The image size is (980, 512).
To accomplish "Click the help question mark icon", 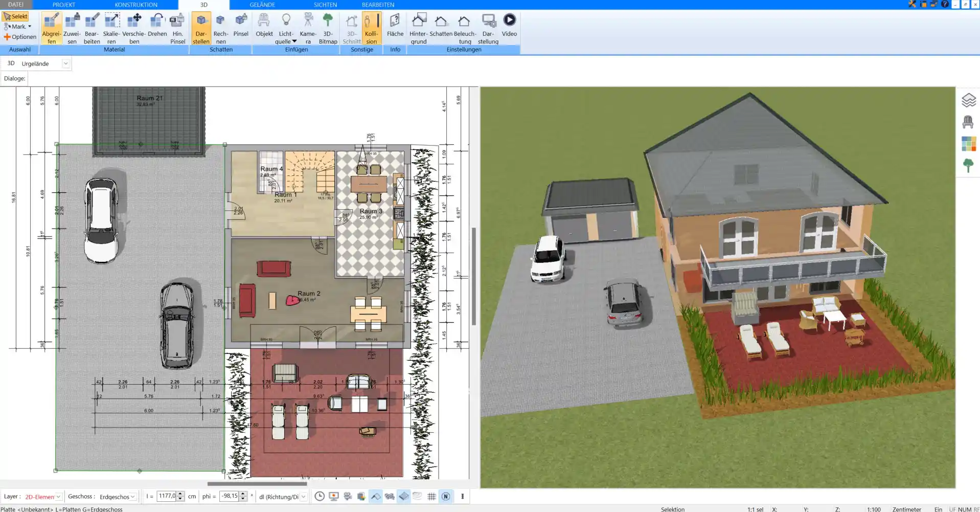I will coord(945,4).
